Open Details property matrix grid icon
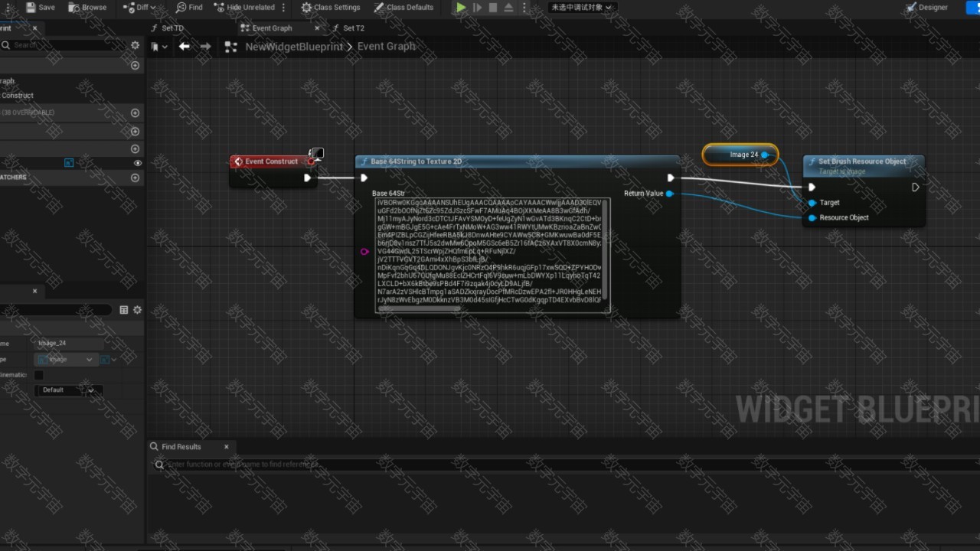Viewport: 980px width, 551px height. point(124,310)
